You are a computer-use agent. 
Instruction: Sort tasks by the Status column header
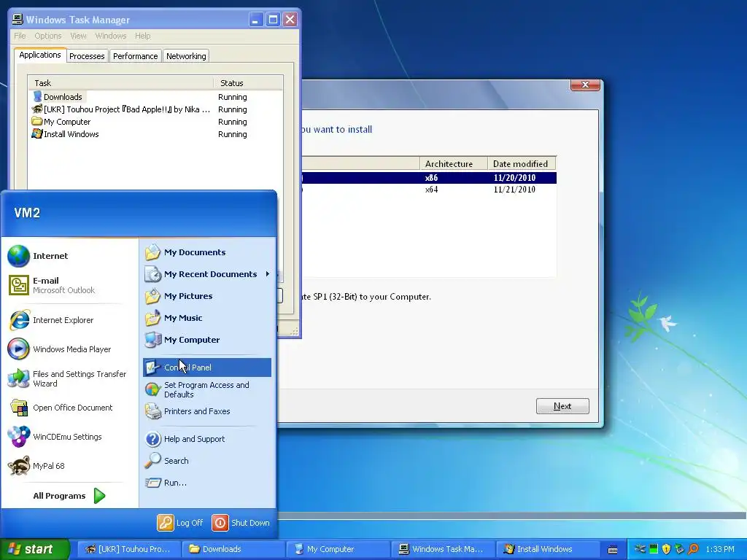[248, 83]
